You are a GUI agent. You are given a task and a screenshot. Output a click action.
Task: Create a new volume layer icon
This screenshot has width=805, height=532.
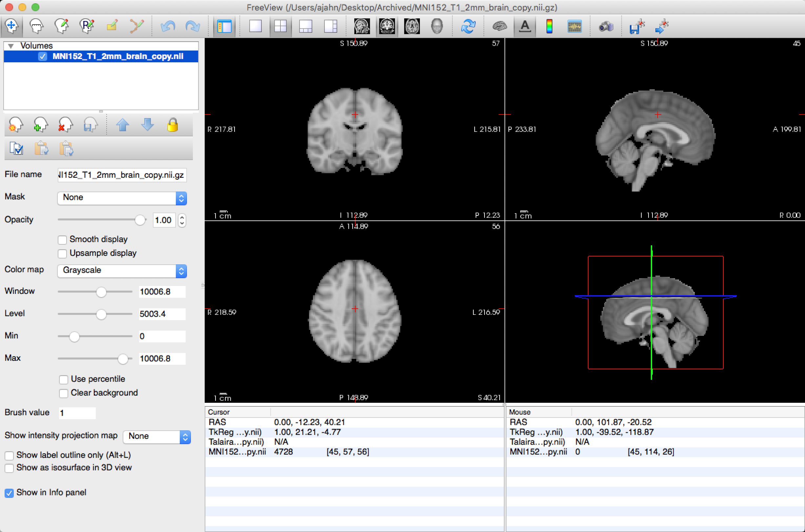point(16,125)
